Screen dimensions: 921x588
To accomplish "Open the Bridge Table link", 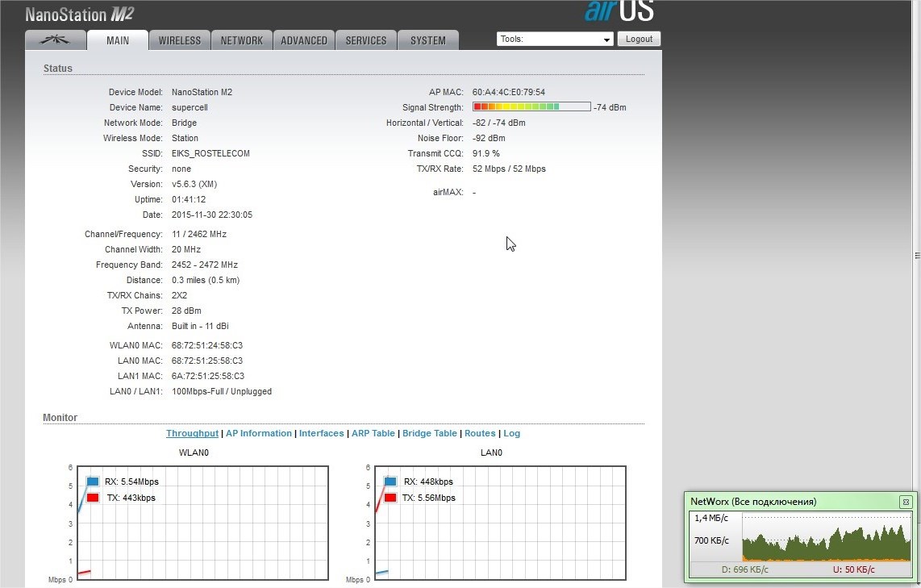I will (x=429, y=433).
